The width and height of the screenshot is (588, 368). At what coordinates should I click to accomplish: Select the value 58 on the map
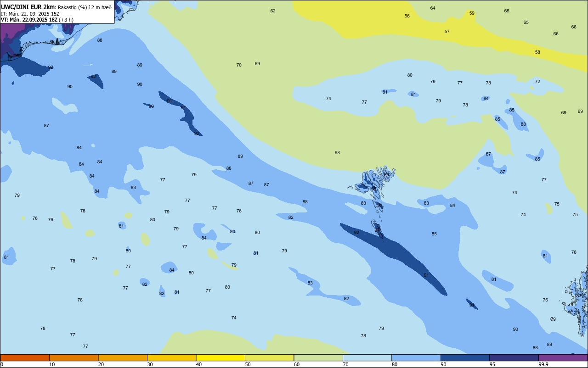pyautogui.click(x=537, y=52)
